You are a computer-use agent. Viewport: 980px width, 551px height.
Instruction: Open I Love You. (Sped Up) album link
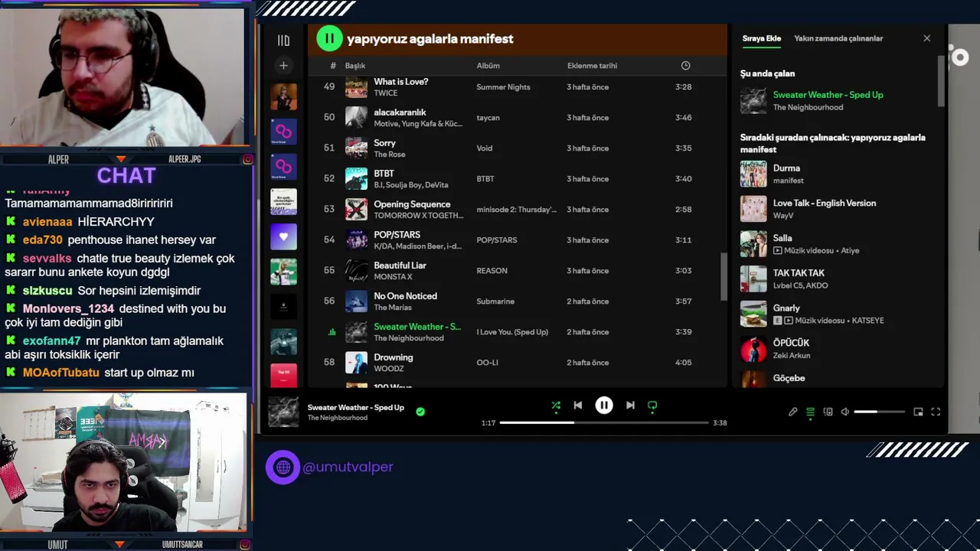(x=512, y=332)
